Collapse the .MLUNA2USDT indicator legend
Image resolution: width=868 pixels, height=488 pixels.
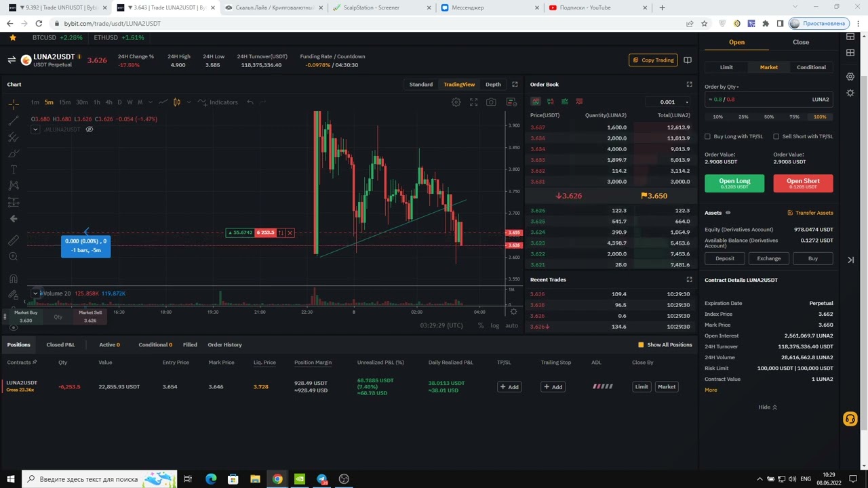click(35, 129)
